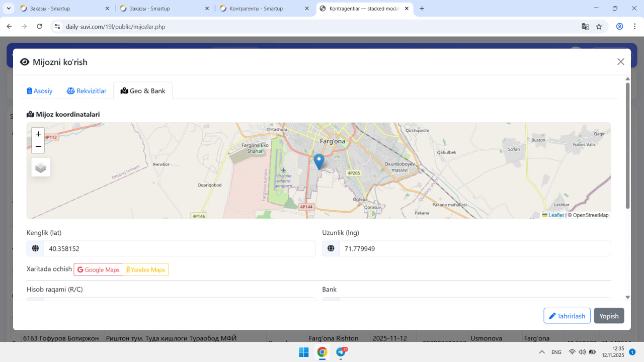
Task: Switch to the Rekvizitlar tab
Action: pos(87,91)
